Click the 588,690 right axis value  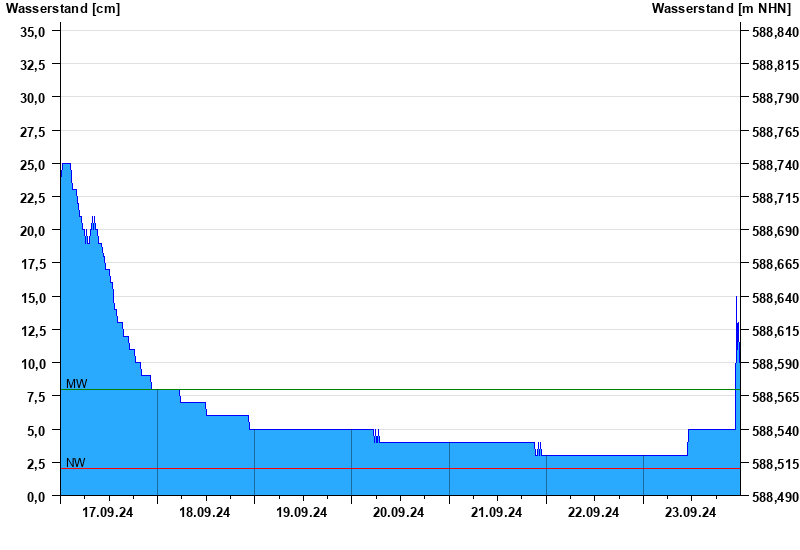[775, 231]
